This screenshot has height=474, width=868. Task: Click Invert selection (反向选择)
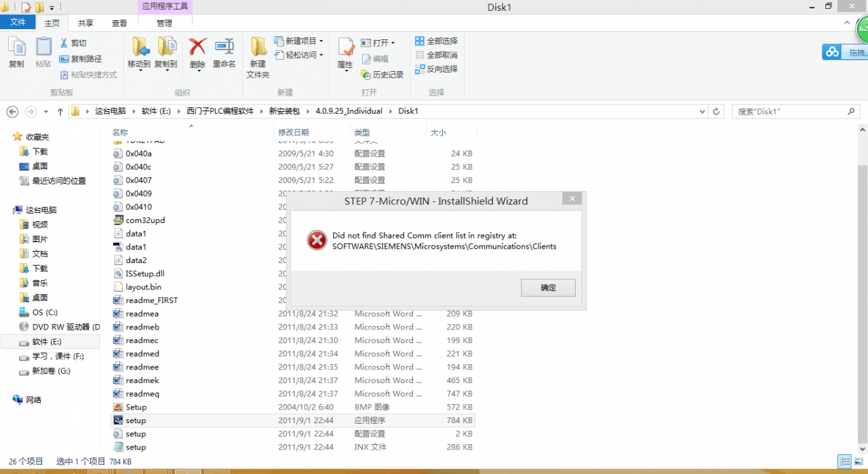[436, 69]
